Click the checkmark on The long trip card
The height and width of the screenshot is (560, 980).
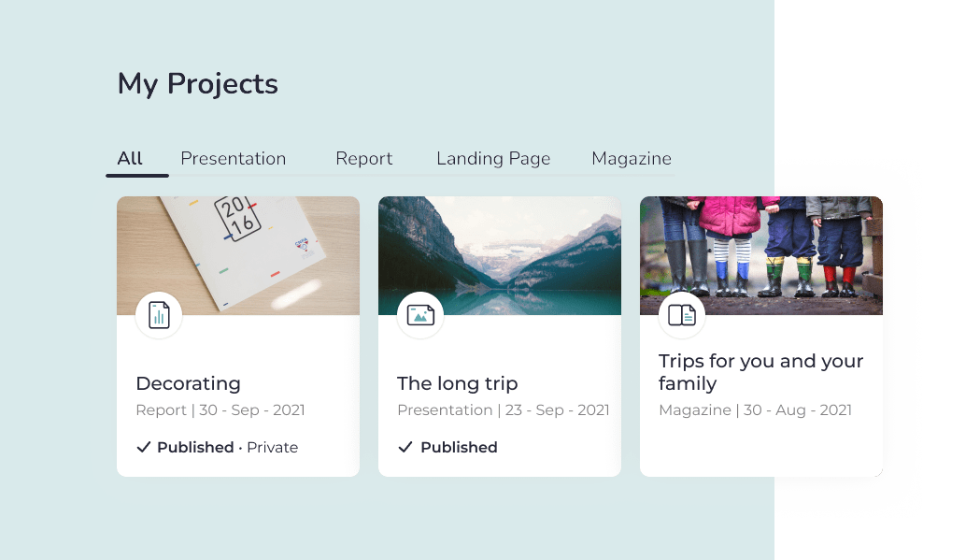click(405, 447)
